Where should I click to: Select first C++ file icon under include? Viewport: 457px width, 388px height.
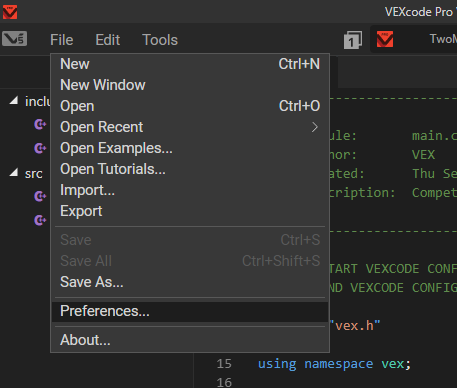(40, 125)
